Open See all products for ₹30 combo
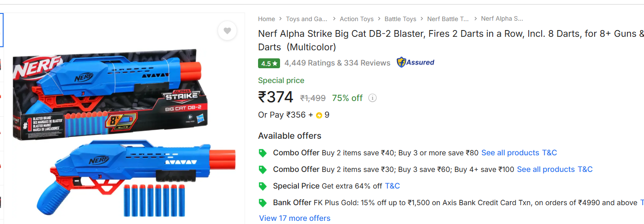The width and height of the screenshot is (644, 224). tap(545, 169)
